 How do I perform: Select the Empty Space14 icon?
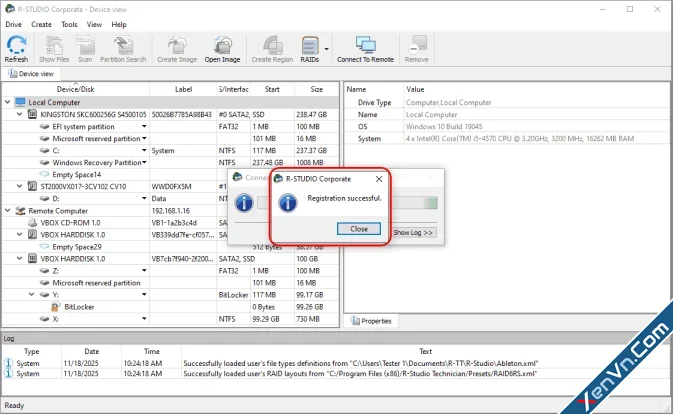[x=44, y=174]
